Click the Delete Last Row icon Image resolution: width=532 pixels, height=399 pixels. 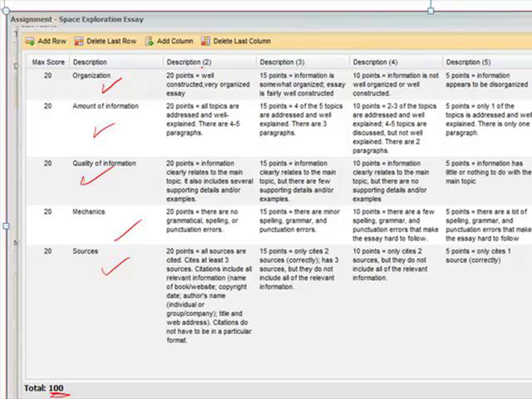click(79, 41)
